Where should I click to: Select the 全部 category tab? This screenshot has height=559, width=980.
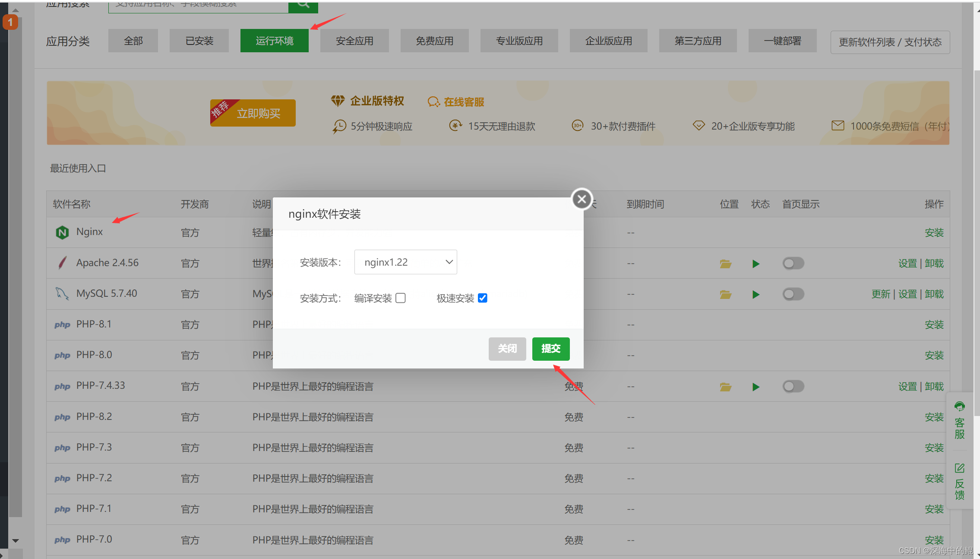pyautogui.click(x=133, y=41)
